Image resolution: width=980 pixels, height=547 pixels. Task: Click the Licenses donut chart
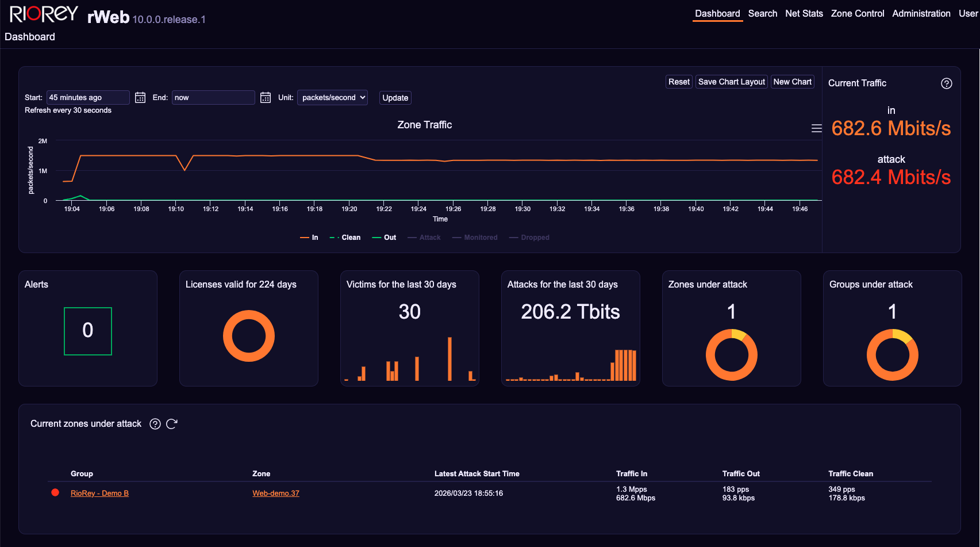(x=248, y=336)
